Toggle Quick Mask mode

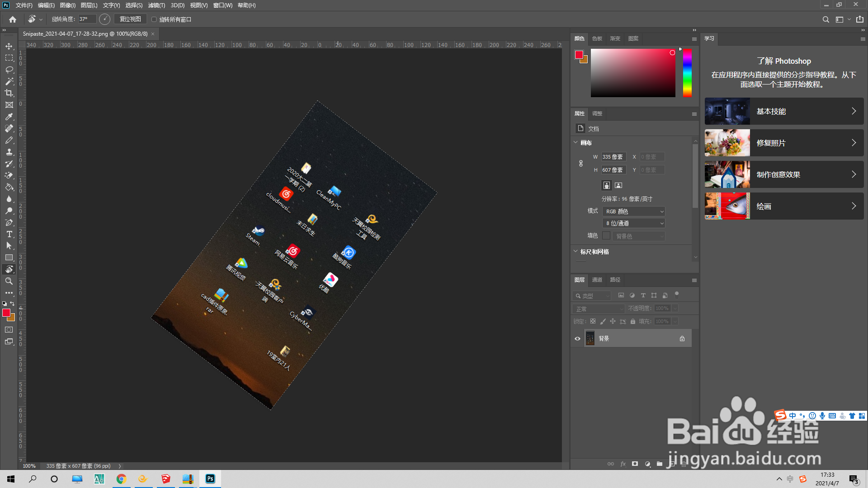coord(9,330)
